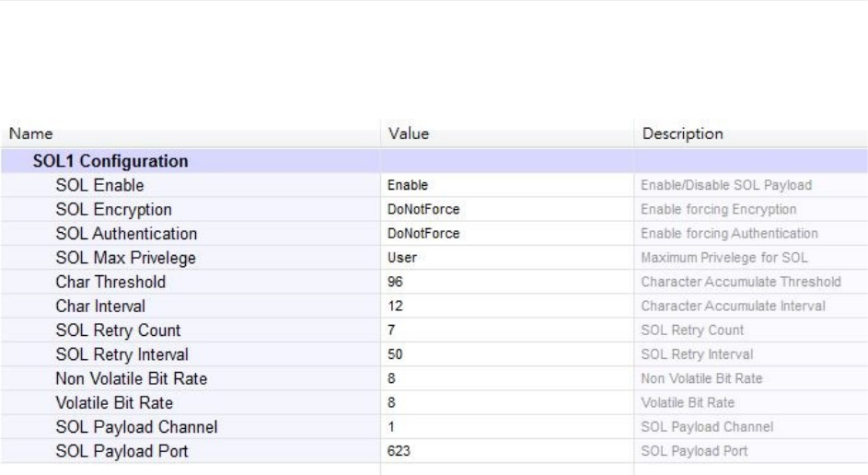Click the Character Accumulate Interval description

pyautogui.click(x=733, y=307)
